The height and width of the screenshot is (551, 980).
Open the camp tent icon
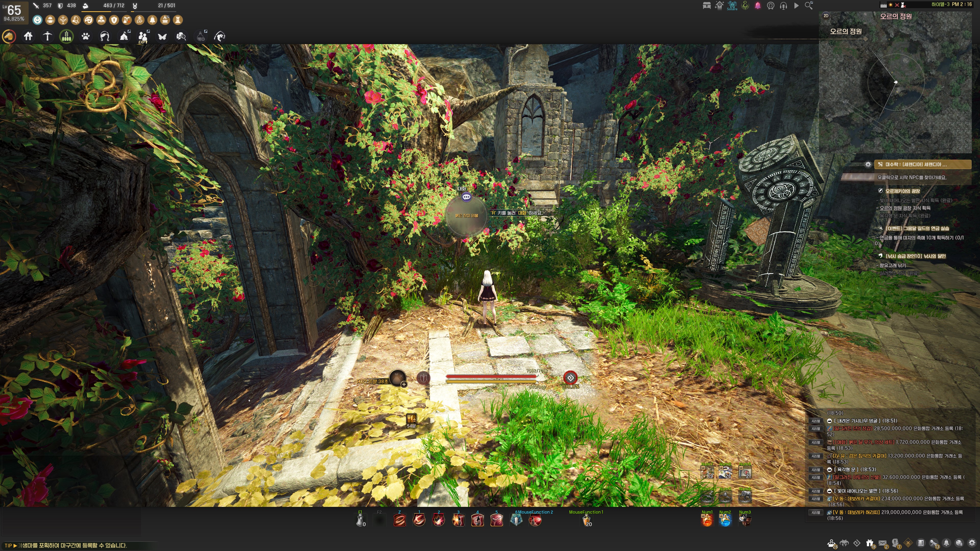point(124,36)
